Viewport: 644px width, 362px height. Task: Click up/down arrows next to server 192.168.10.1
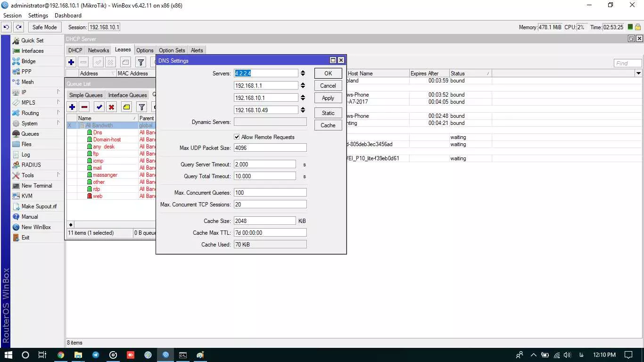click(303, 98)
